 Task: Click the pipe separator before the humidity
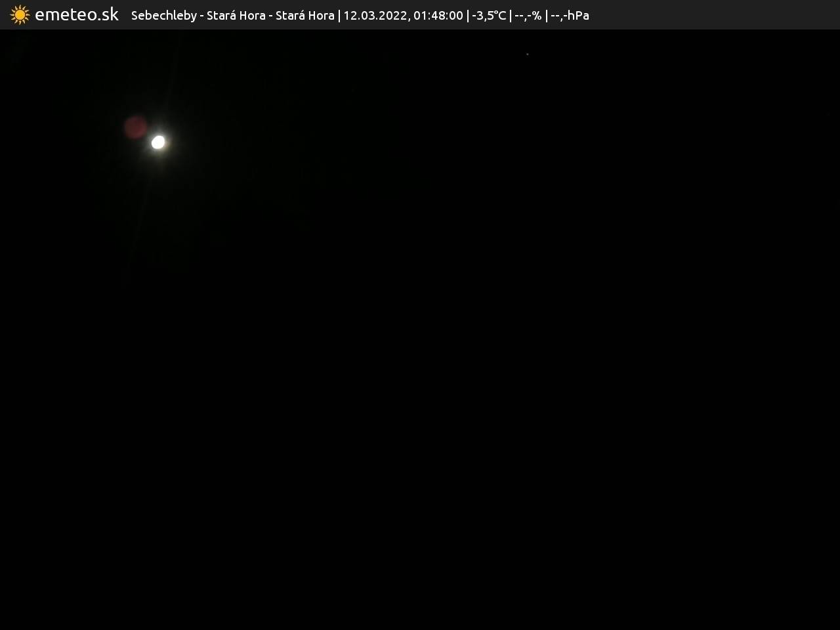click(511, 15)
